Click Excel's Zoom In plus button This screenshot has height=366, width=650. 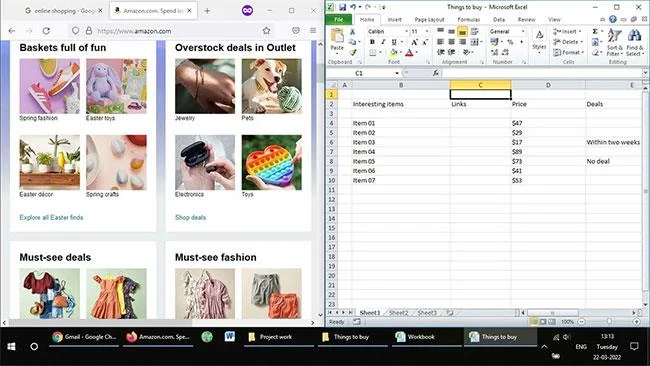pos(637,322)
